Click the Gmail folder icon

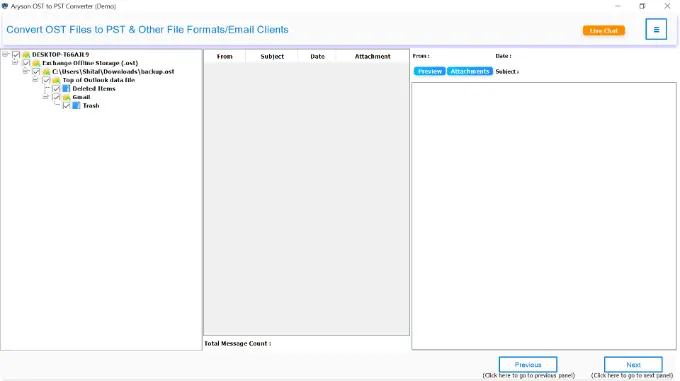pyautogui.click(x=66, y=97)
